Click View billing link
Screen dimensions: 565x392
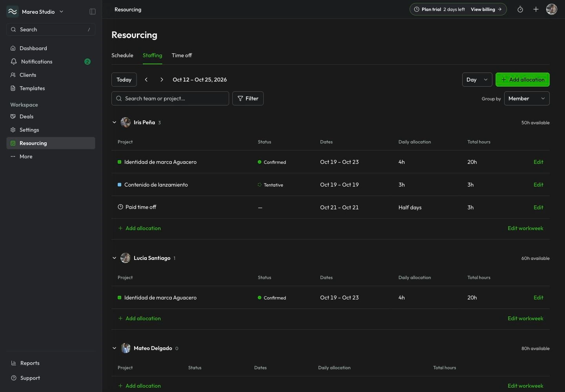486,9
